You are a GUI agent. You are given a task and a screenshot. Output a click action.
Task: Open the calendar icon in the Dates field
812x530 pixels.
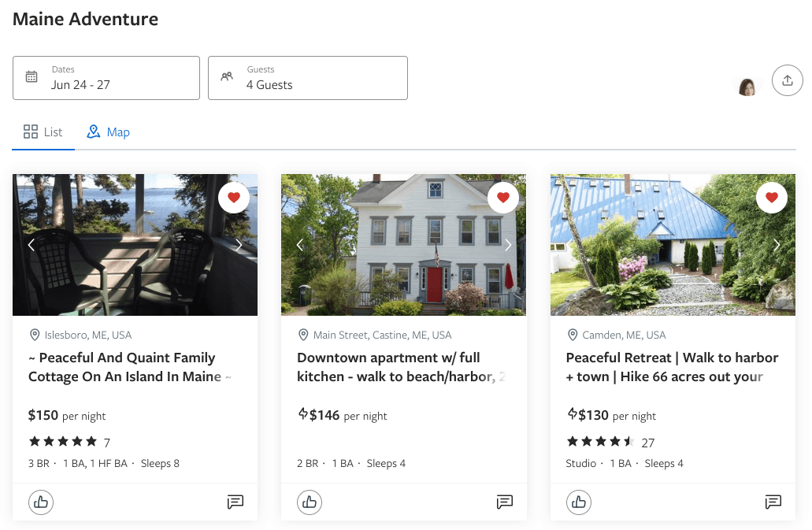pyautogui.click(x=32, y=76)
